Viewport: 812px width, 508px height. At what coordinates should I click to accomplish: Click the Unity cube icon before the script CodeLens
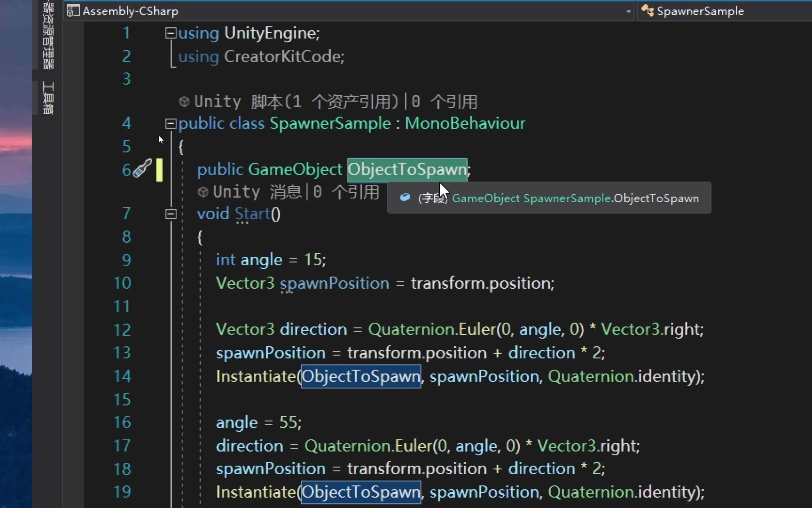[x=184, y=101]
